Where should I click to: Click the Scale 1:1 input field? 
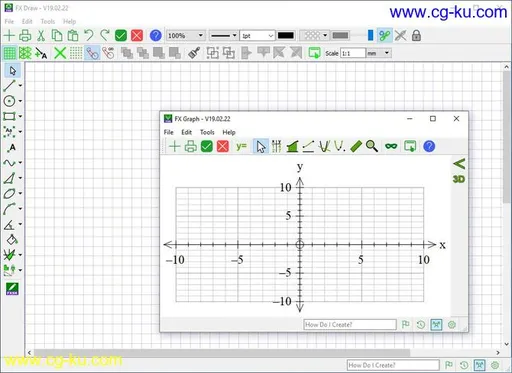point(353,53)
